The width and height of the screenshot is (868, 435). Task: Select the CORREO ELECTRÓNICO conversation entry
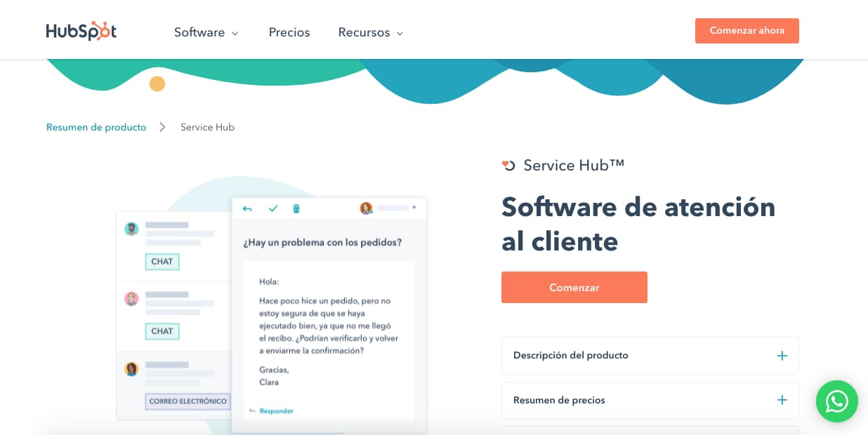click(x=188, y=401)
